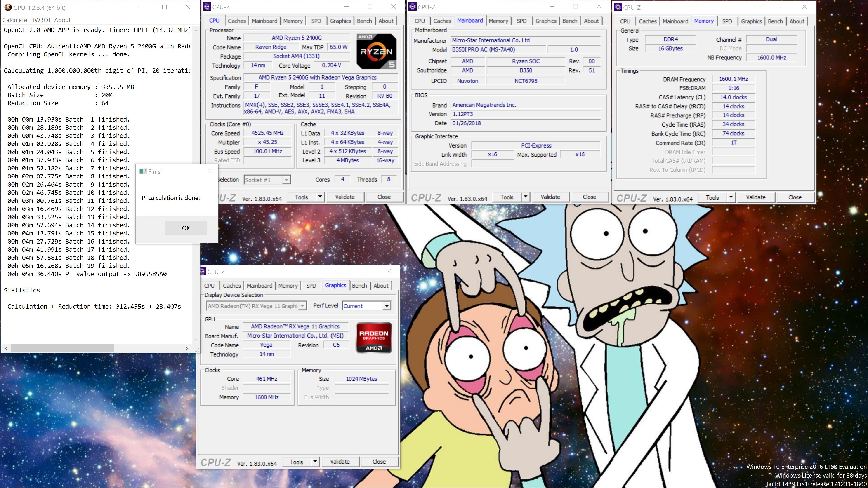This screenshot has height=488, width=868.
Task: Expand Tools dropdown arrow in Memory window
Action: click(x=731, y=197)
